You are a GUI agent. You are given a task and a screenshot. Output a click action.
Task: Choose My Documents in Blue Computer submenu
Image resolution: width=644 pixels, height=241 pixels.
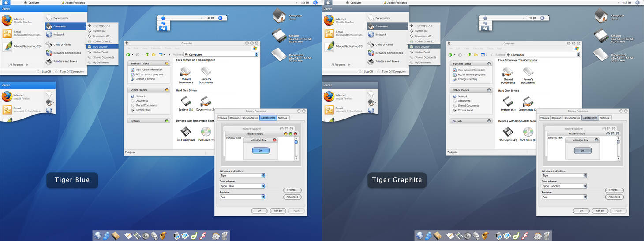[103, 63]
